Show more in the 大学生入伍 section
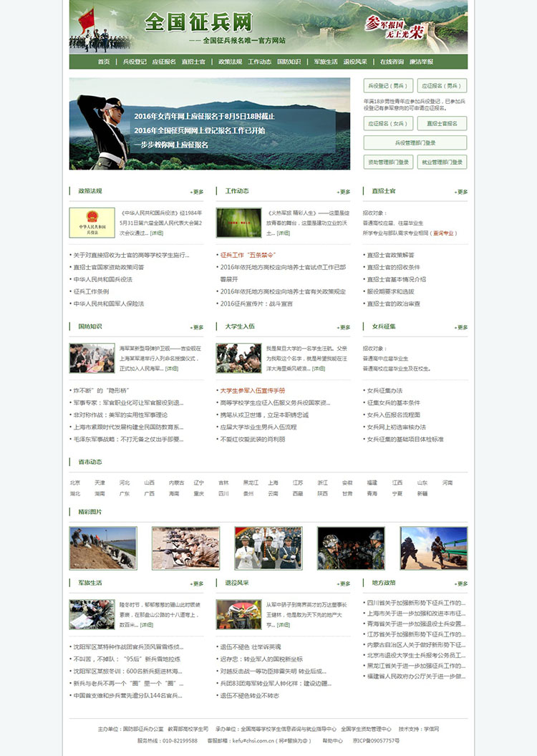 pyautogui.click(x=344, y=327)
